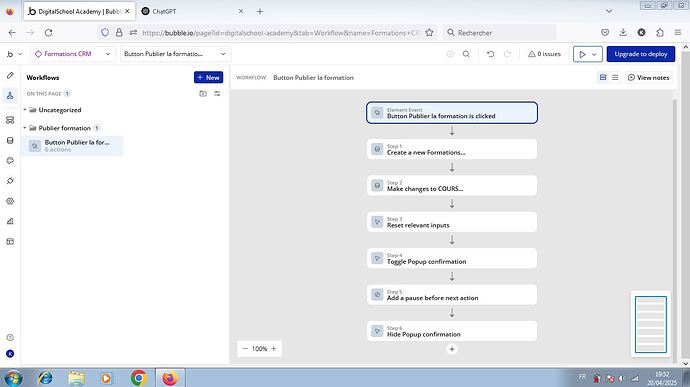
Task: Open the Formations CRM page dropdown
Action: [73, 54]
